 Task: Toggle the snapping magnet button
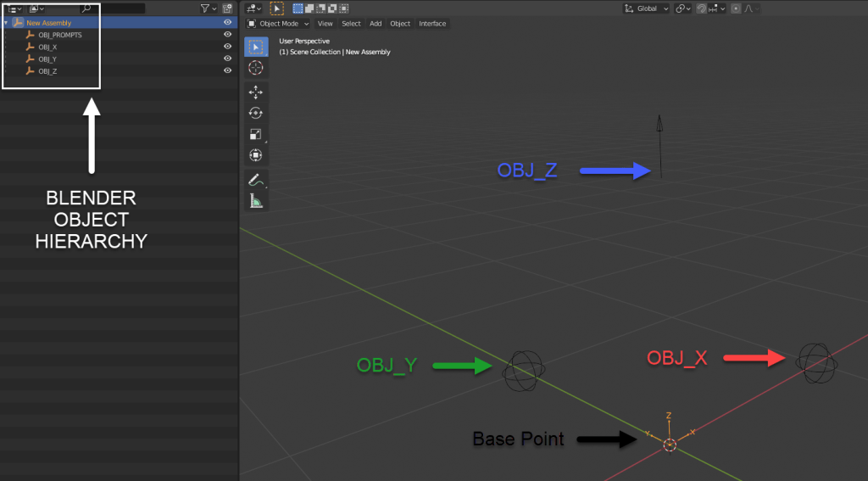[x=703, y=8]
